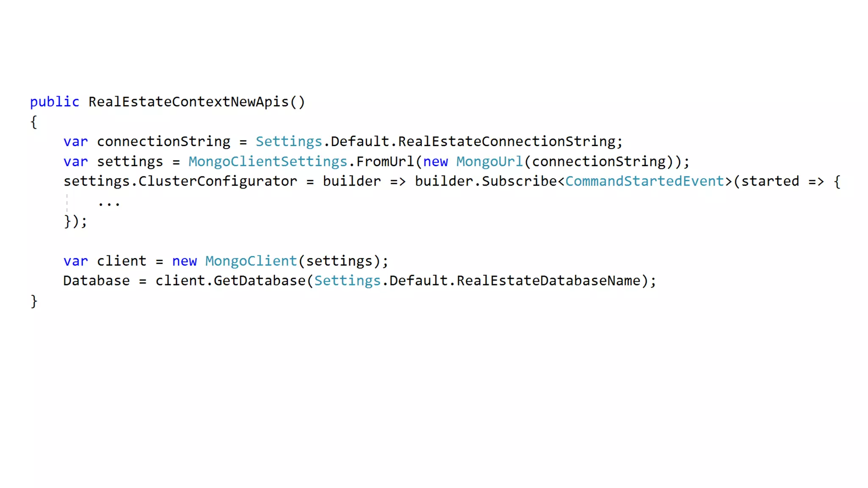
Task: Click the closing '});' line
Action: pos(75,221)
